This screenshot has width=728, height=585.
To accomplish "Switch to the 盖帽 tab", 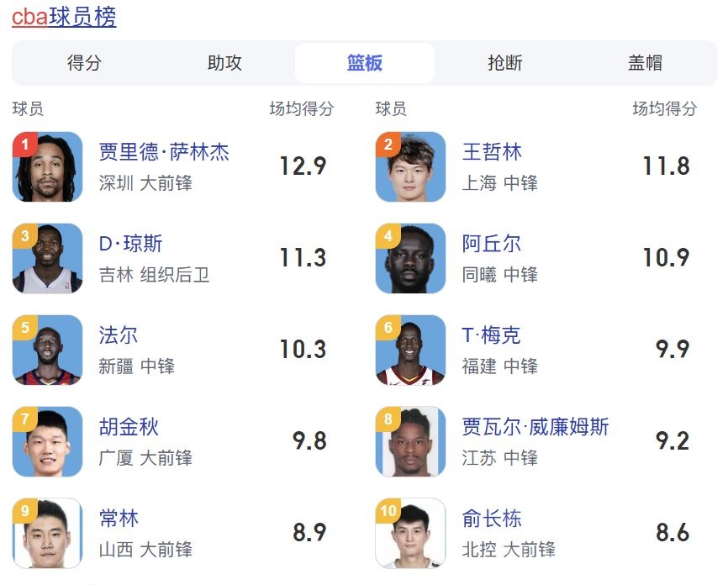I will pyautogui.click(x=645, y=63).
